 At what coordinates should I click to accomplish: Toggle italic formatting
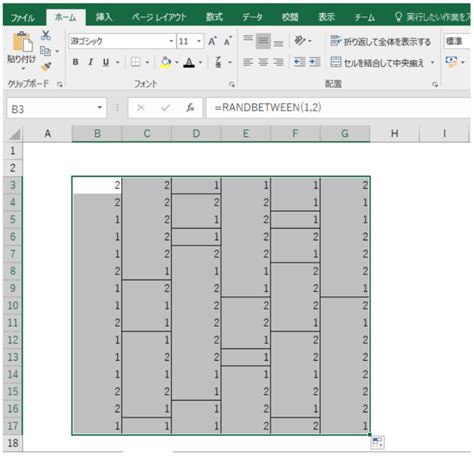pos(90,62)
